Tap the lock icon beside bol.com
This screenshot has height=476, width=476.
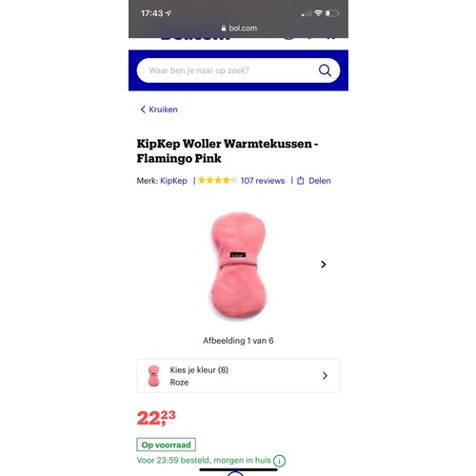tap(224, 28)
